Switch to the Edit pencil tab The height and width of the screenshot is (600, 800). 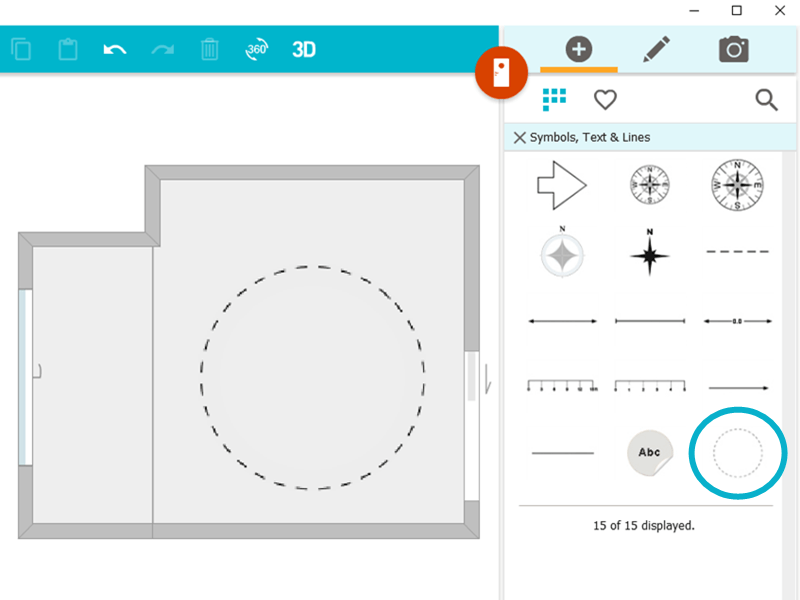point(657,47)
